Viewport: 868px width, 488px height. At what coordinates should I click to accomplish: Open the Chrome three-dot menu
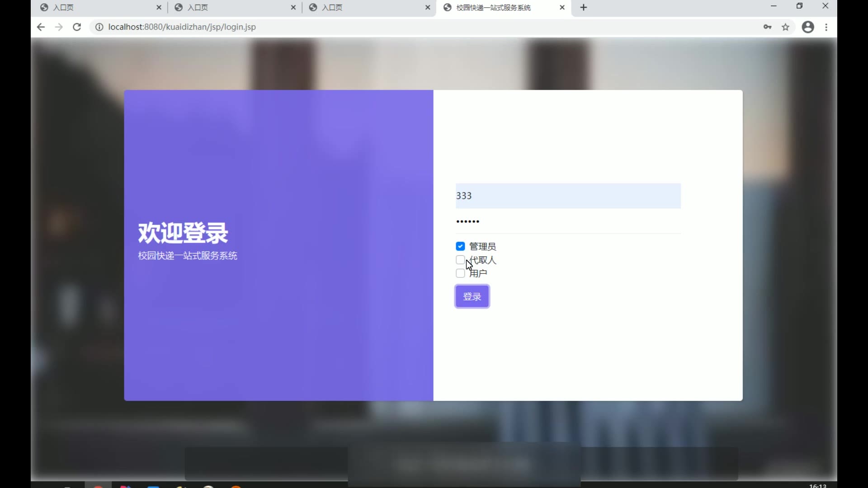pyautogui.click(x=826, y=27)
